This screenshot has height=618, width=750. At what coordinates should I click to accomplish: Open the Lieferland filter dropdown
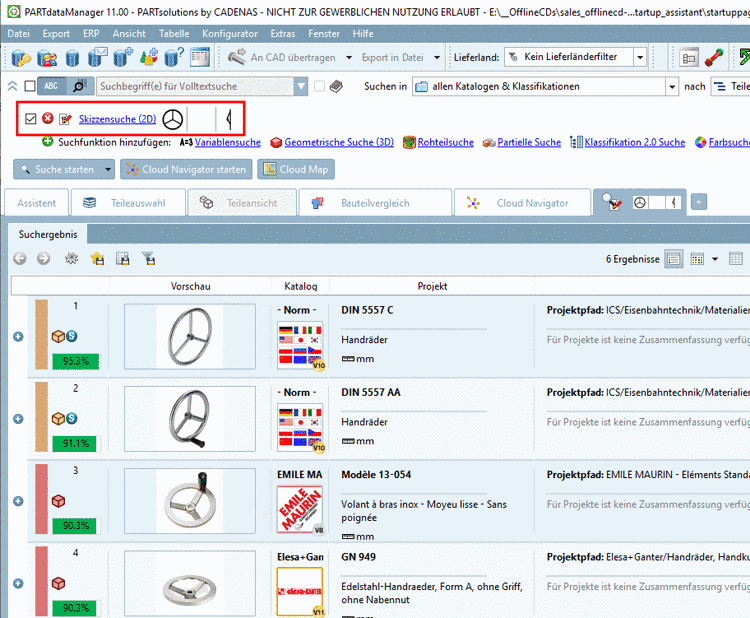pos(640,57)
